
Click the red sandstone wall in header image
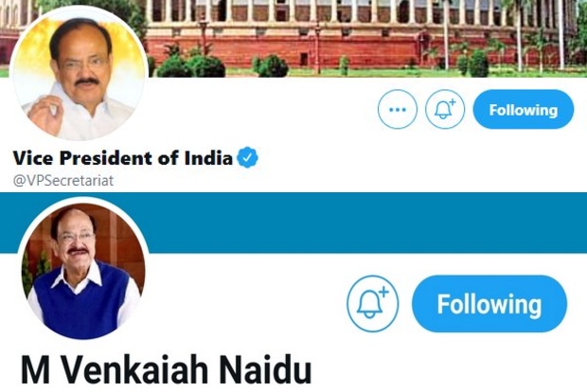pos(337,50)
